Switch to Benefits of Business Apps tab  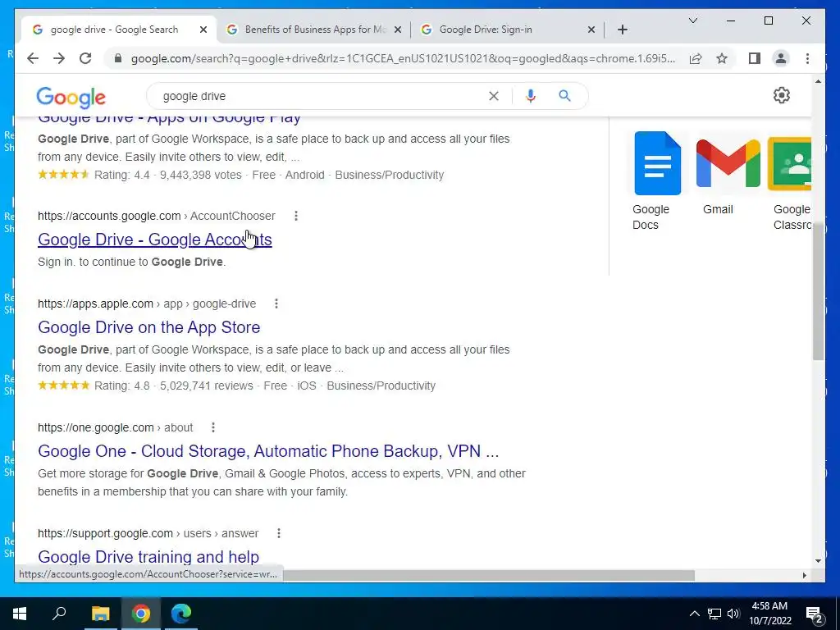coord(313,30)
